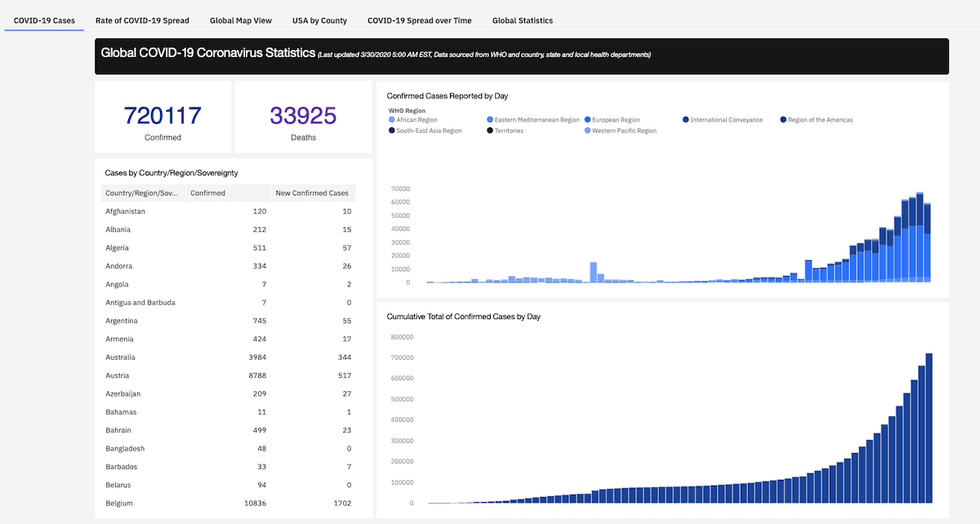The height and width of the screenshot is (524, 980).
Task: Click the South-East Asia Region legend dot
Action: coord(392,131)
